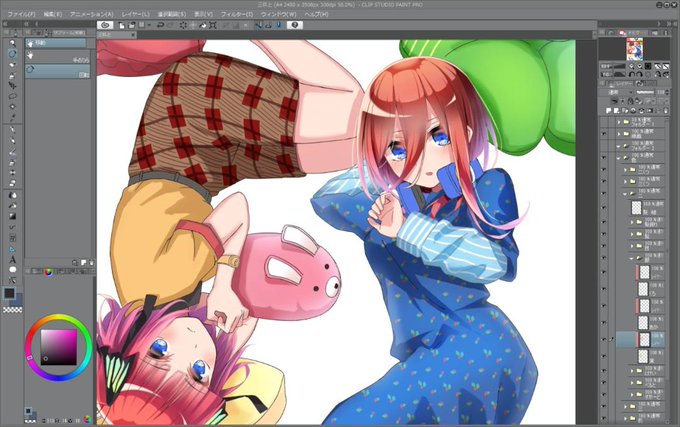Click the Open file icon
The image size is (680, 427).
click(x=131, y=25)
